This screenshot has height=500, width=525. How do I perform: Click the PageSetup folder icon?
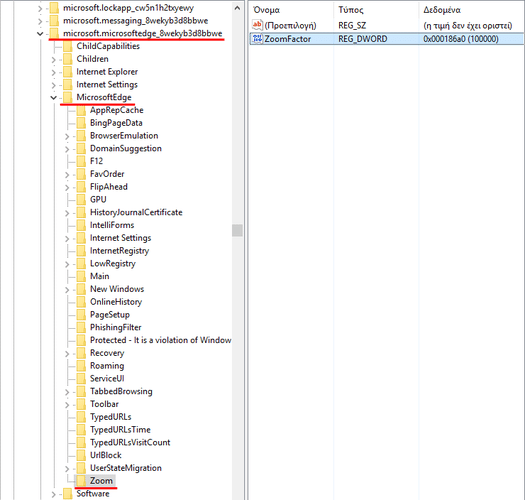pyautogui.click(x=81, y=314)
